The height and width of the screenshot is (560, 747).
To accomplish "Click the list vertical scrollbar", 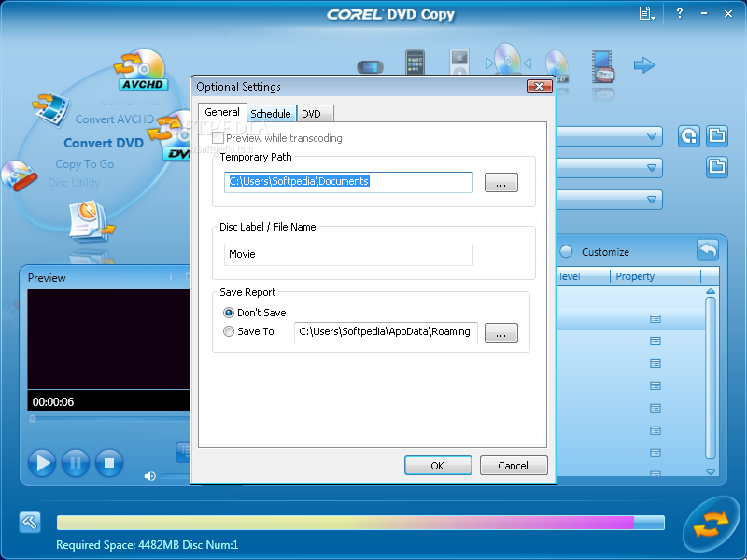I will [x=711, y=378].
